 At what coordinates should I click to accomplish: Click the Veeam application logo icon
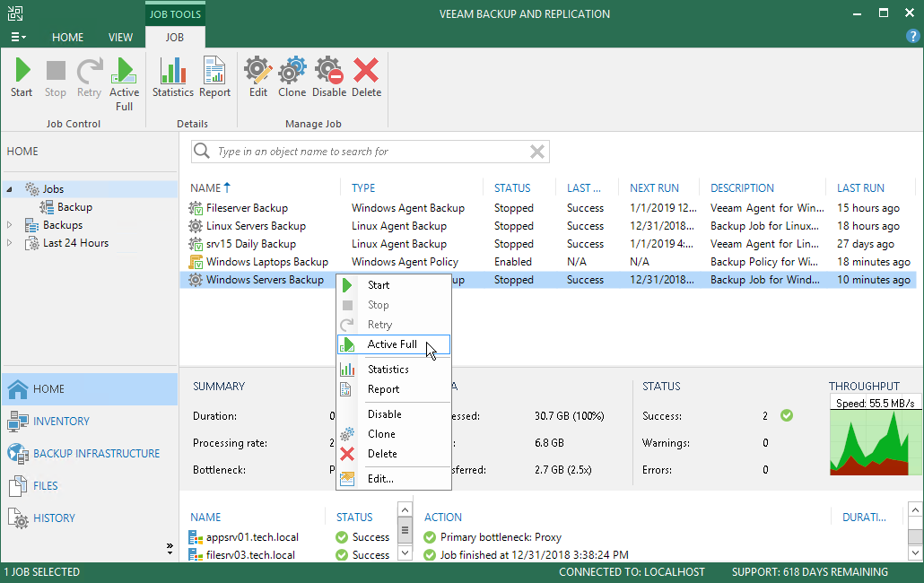pos(15,13)
